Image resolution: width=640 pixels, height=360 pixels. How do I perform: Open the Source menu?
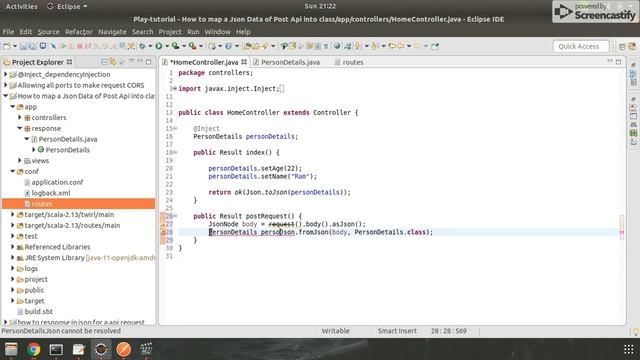click(x=49, y=32)
